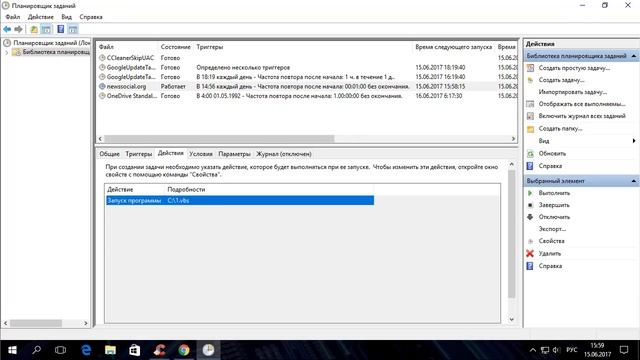Click Импортировать задачу action
This screenshot has width=640, height=360.
click(x=572, y=92)
